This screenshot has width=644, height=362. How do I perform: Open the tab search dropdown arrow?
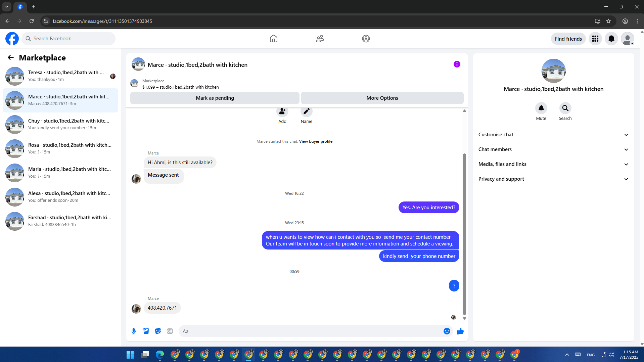tap(7, 7)
